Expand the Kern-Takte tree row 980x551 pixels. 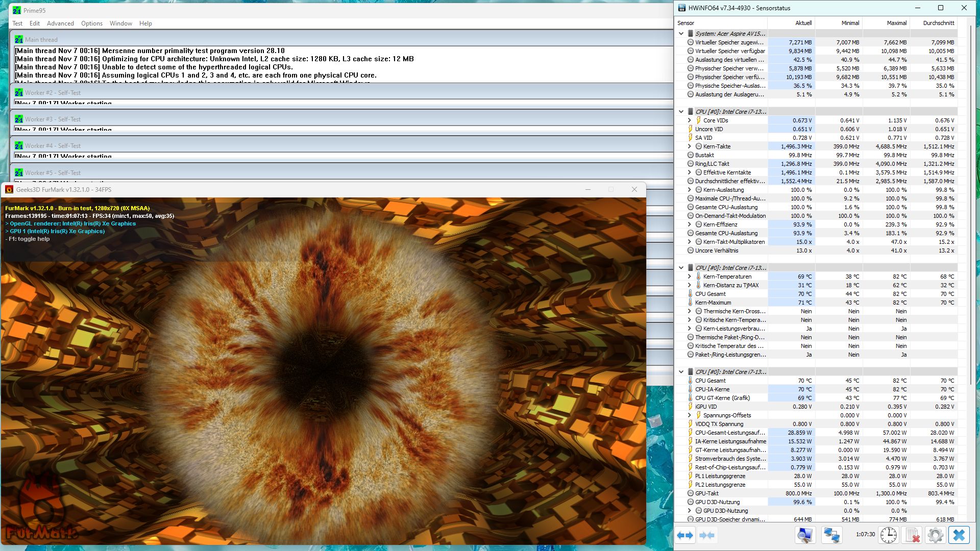[x=689, y=146]
